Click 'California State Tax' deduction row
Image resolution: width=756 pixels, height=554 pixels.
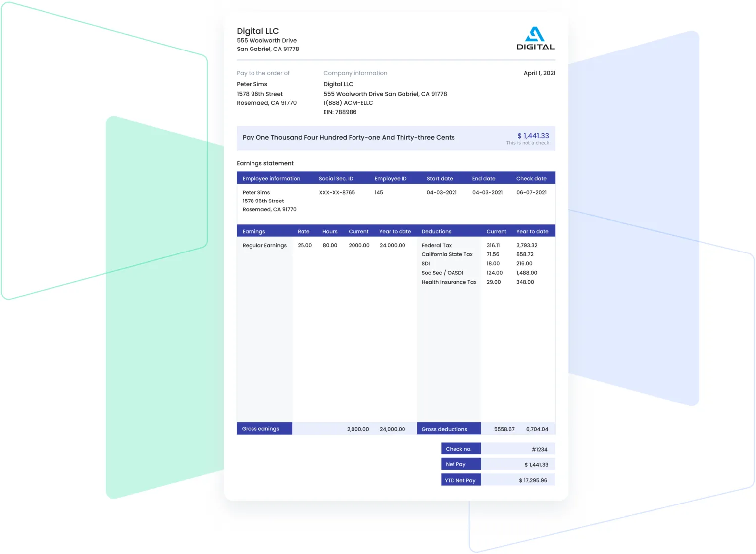click(x=447, y=254)
